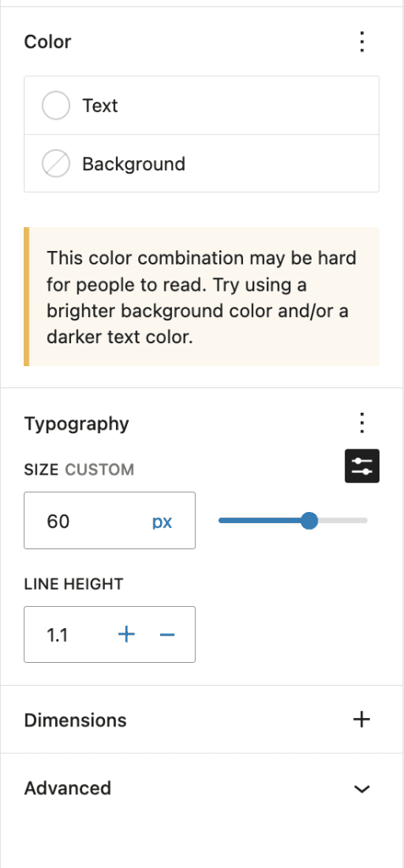The height and width of the screenshot is (868, 404).
Task: Open the px unit selector
Action: point(162,522)
